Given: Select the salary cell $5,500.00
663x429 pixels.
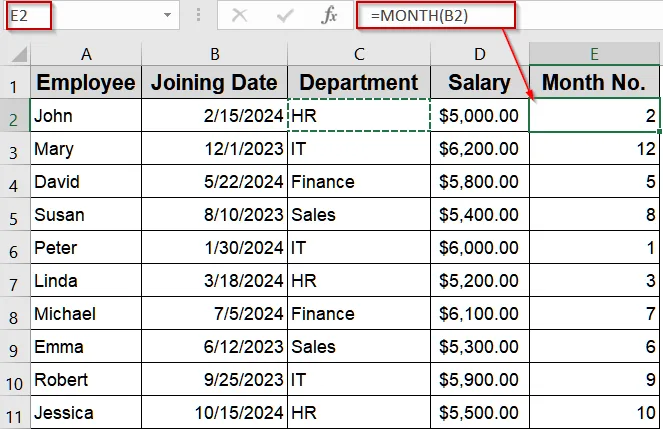Looking at the screenshot, I should coord(480,412).
